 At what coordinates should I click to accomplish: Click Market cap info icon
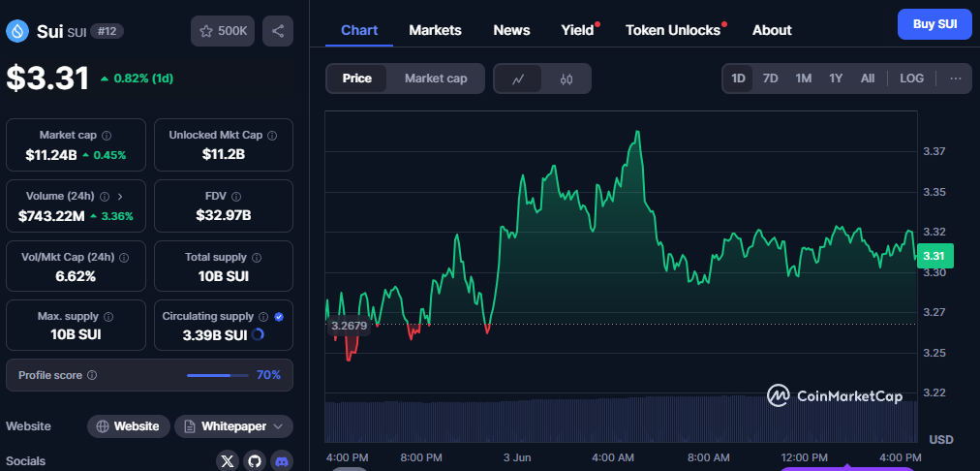107,135
